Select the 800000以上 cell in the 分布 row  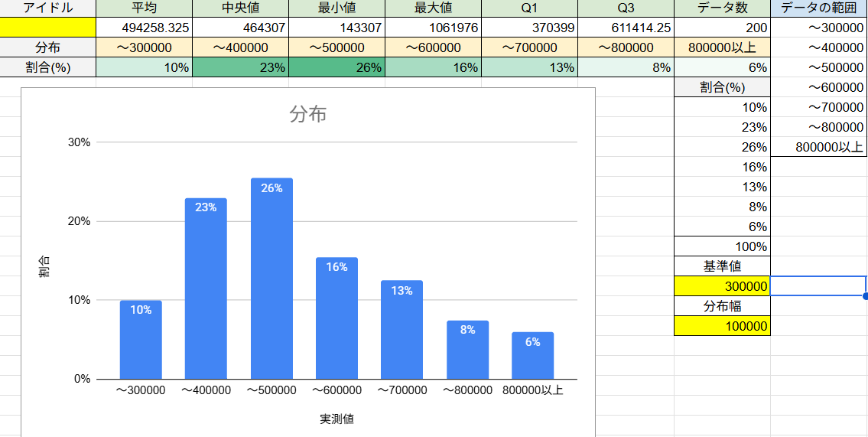[x=723, y=47]
